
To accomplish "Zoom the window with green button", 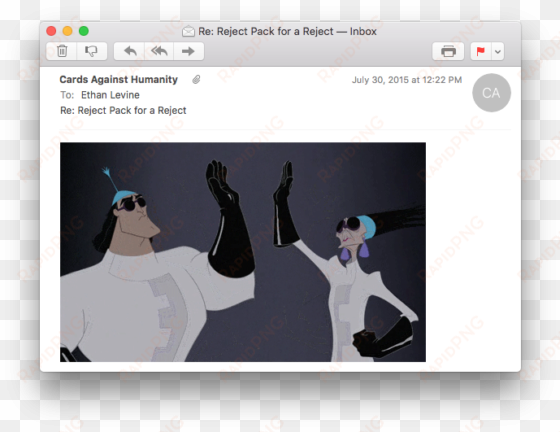I will [84, 31].
